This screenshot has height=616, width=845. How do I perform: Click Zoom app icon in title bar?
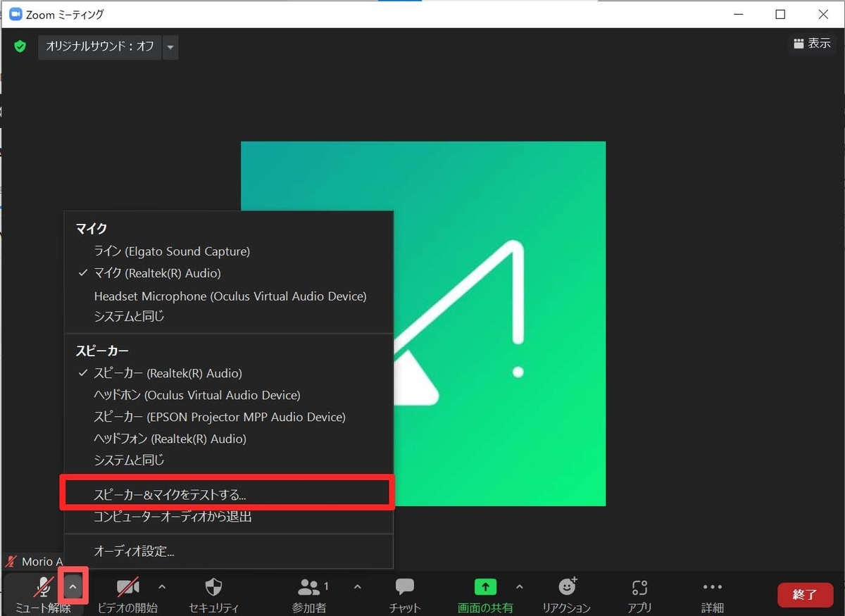[x=15, y=14]
